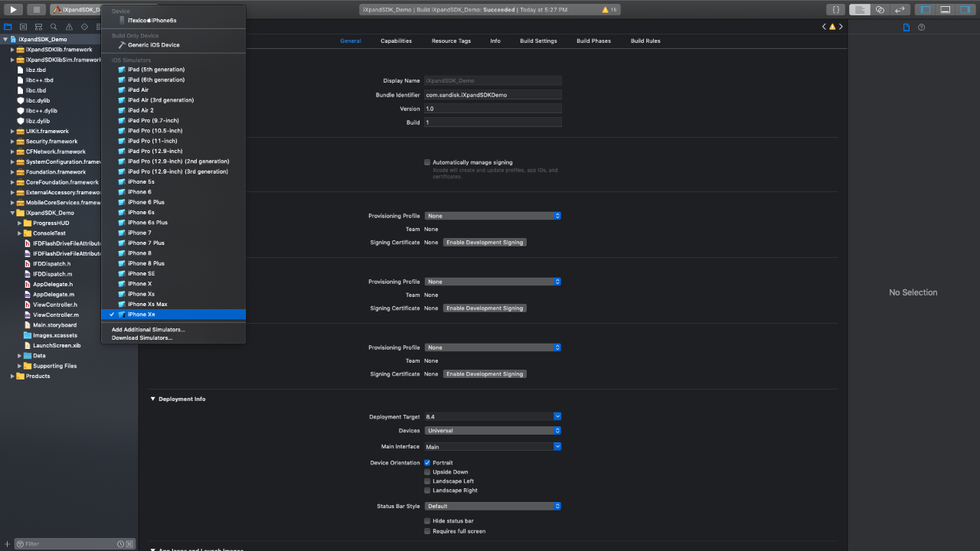Enable Landscape Right orientation
Screen dimensions: 980x551
[x=427, y=491]
